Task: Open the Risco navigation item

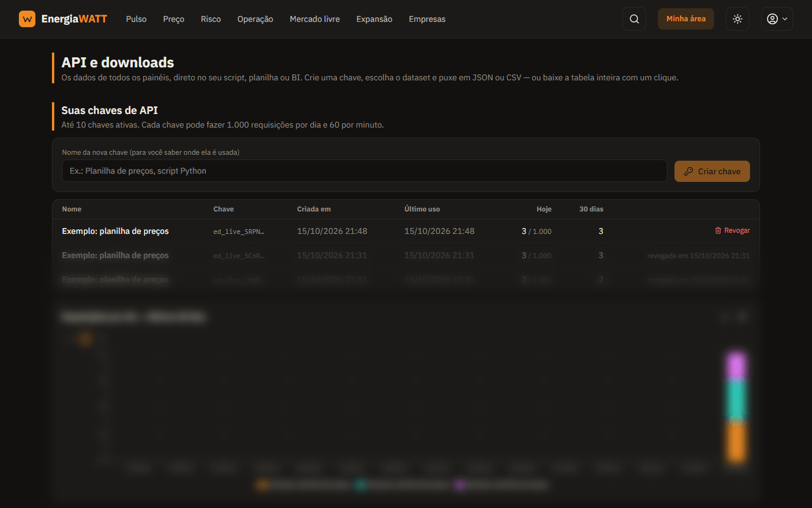Action: coord(211,19)
